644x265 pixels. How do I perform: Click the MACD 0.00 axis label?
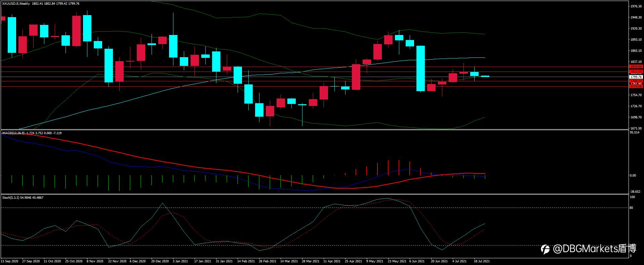[633, 176]
